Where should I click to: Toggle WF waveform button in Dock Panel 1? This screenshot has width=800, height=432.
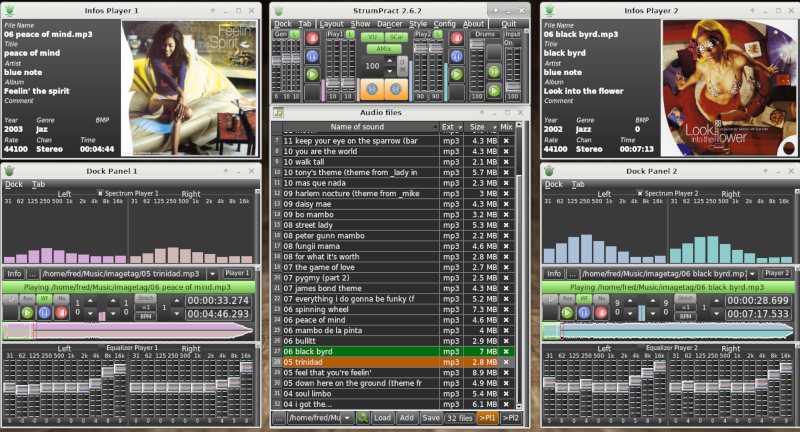[x=44, y=298]
